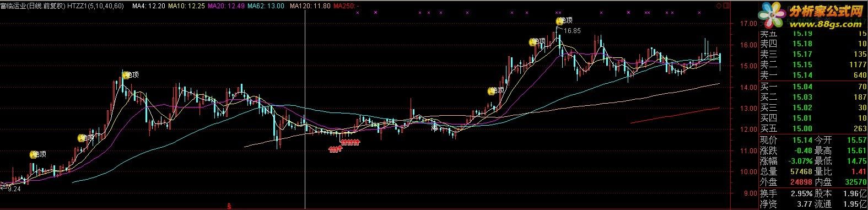This screenshot has height=210, width=868.
Task: Select the 买五 15.00 bid row
Action: (x=813, y=129)
